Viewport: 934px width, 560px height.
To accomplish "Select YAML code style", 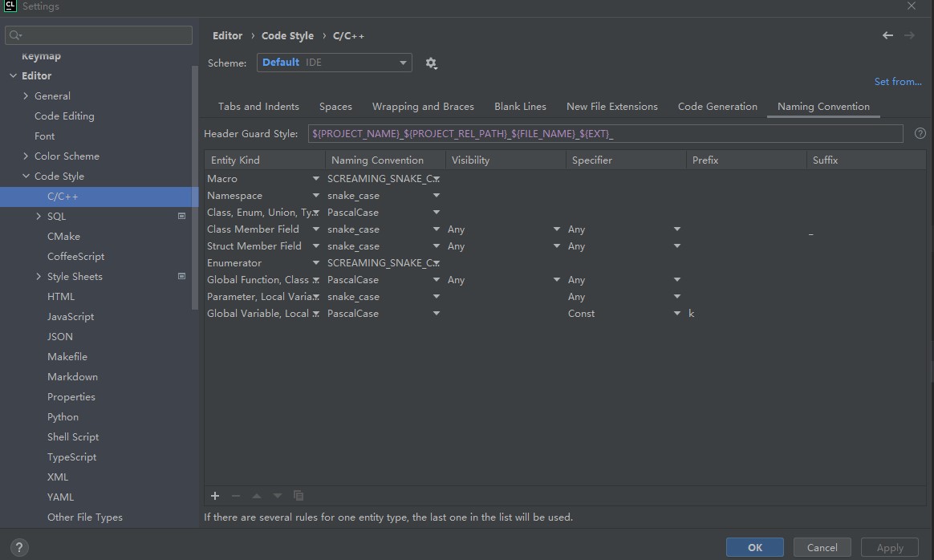I will click(60, 497).
